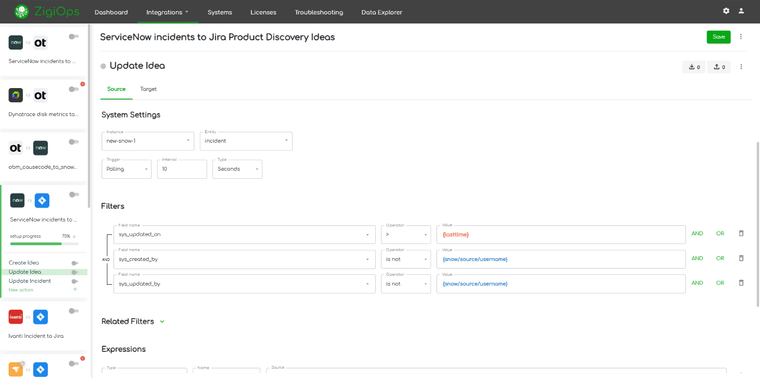Toggle Create Idea action switch
The height and width of the screenshot is (378, 760).
[75, 263]
